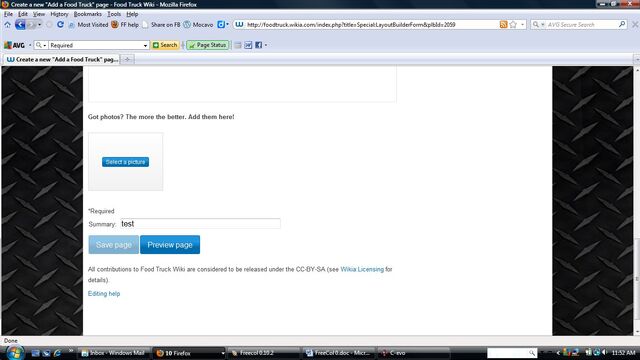Click the volume speaker tray icon
The image size is (640, 360).
(604, 352)
